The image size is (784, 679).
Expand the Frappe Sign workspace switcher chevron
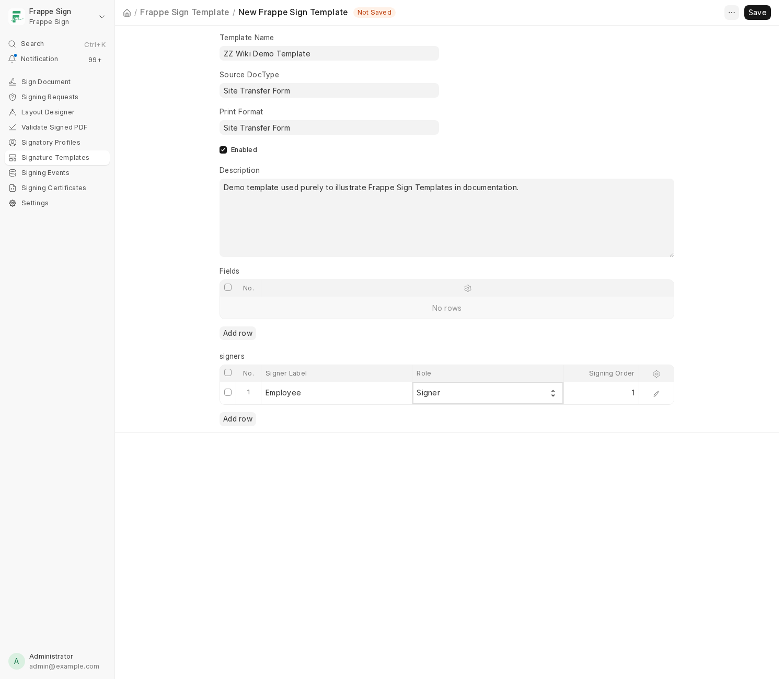pyautogui.click(x=102, y=17)
